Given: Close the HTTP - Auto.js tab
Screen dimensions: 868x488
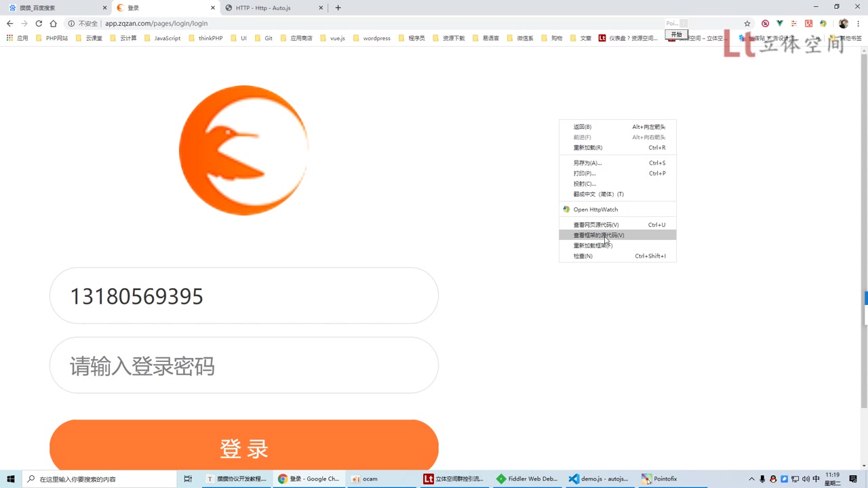Looking at the screenshot, I should [x=321, y=8].
